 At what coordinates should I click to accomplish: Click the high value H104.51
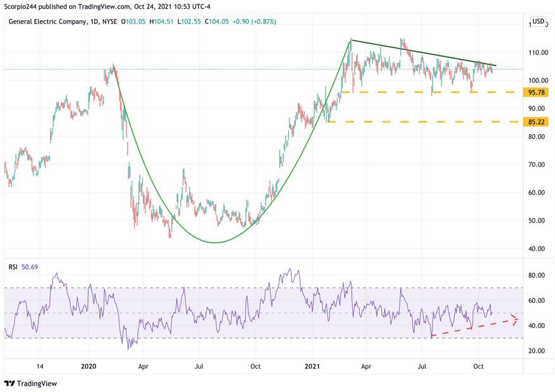(161, 21)
